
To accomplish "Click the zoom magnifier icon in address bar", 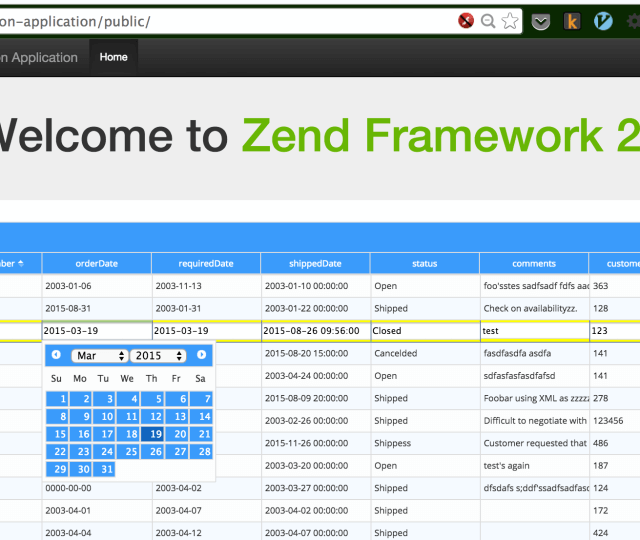I will pyautogui.click(x=488, y=21).
